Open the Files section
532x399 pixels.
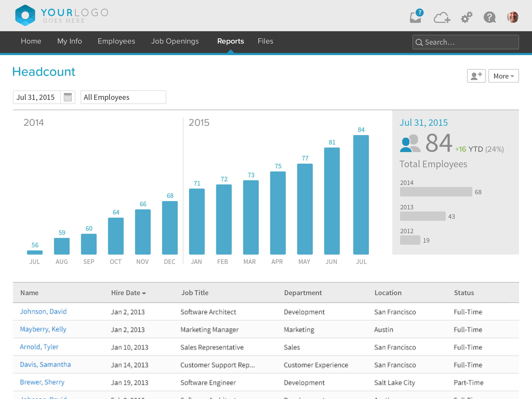click(x=265, y=41)
